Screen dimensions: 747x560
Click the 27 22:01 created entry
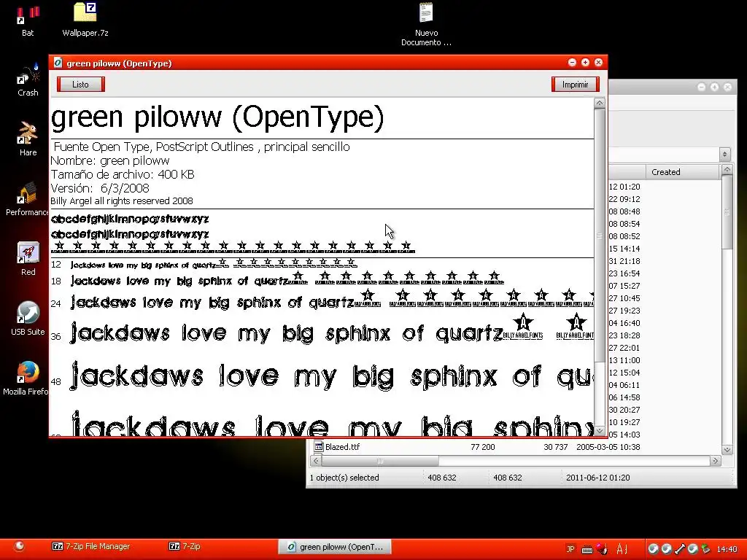point(624,348)
